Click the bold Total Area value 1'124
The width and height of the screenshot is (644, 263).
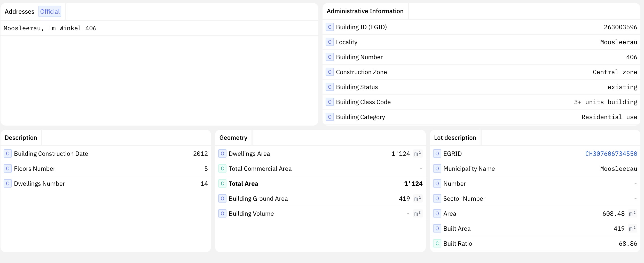[x=413, y=184]
